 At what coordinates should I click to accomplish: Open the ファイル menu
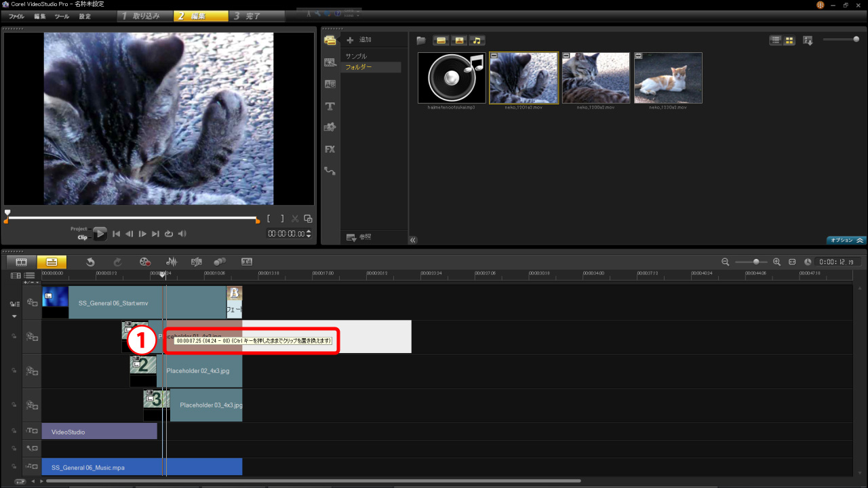tap(16, 16)
